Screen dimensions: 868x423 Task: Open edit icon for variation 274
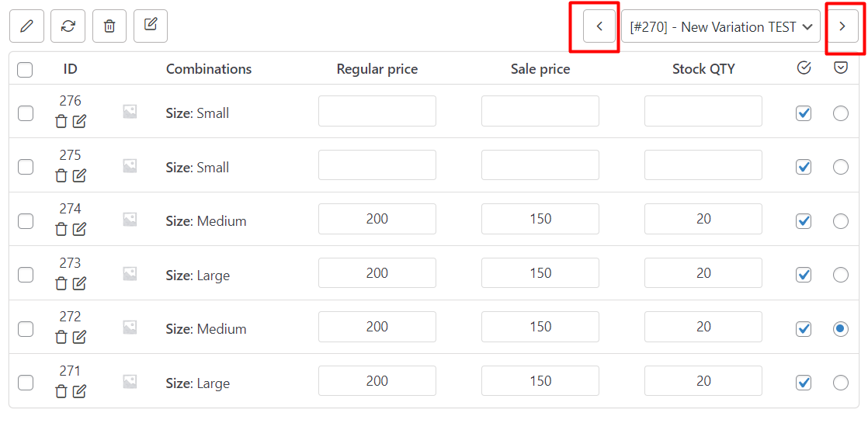(80, 229)
